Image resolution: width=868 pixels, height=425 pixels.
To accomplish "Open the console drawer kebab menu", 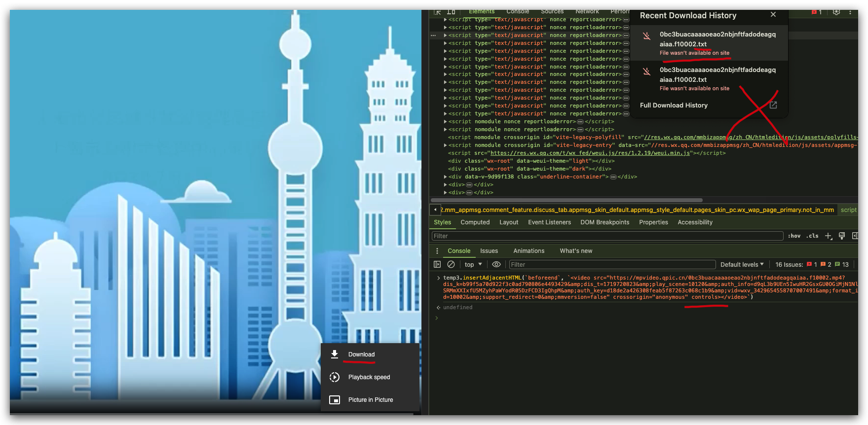I will tap(437, 251).
